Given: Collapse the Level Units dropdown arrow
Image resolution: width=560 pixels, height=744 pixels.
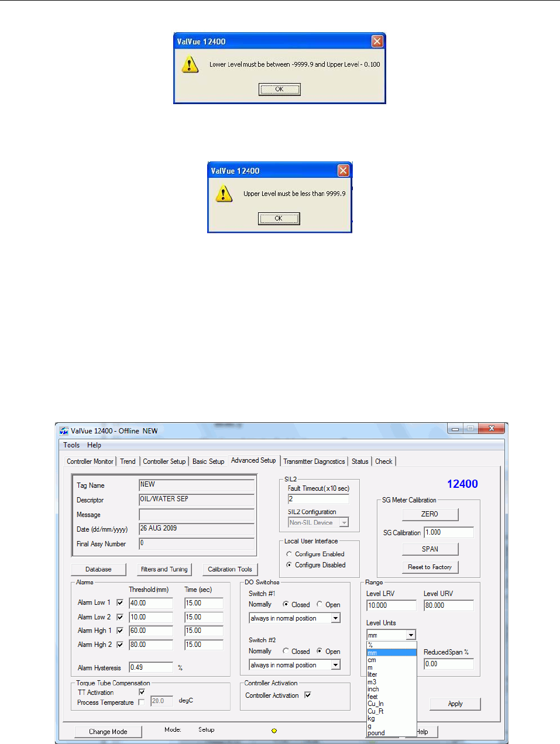Looking at the screenshot, I should click(411, 635).
